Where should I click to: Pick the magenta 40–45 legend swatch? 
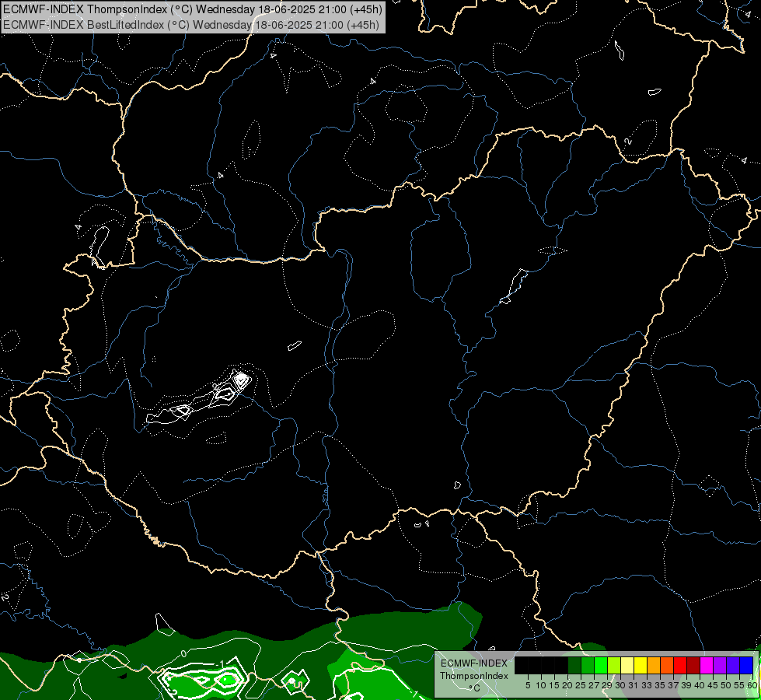(707, 665)
